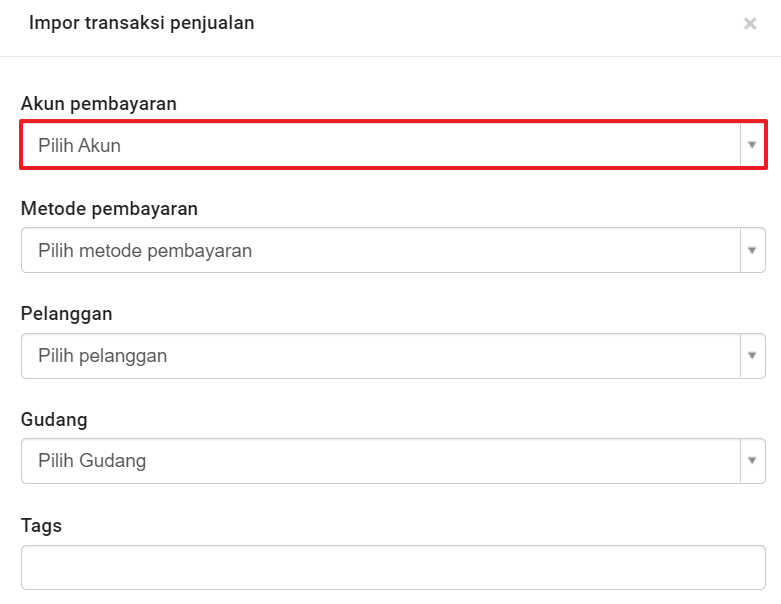This screenshot has width=781, height=604.
Task: Click the Pelanggan dropdown arrow
Action: [x=752, y=356]
